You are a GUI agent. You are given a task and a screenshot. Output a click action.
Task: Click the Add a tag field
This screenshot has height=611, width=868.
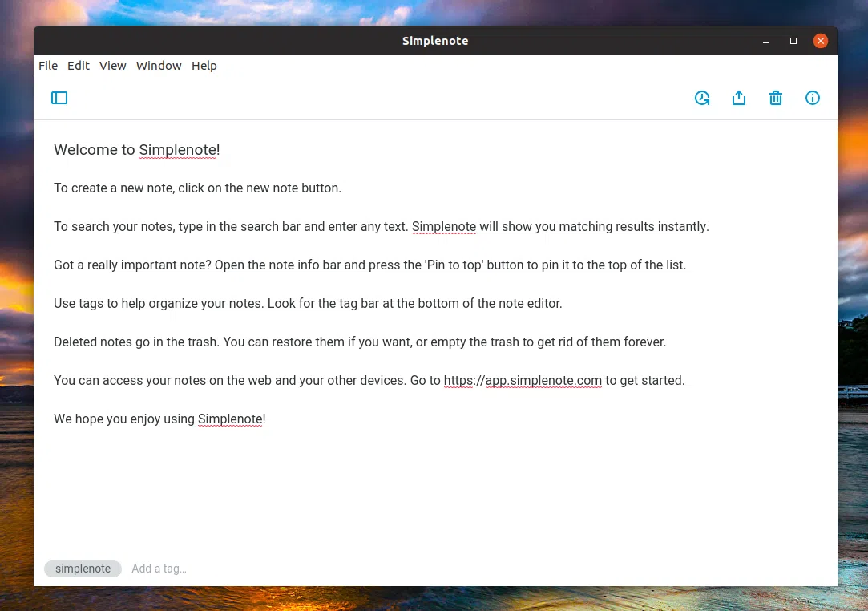[159, 569]
